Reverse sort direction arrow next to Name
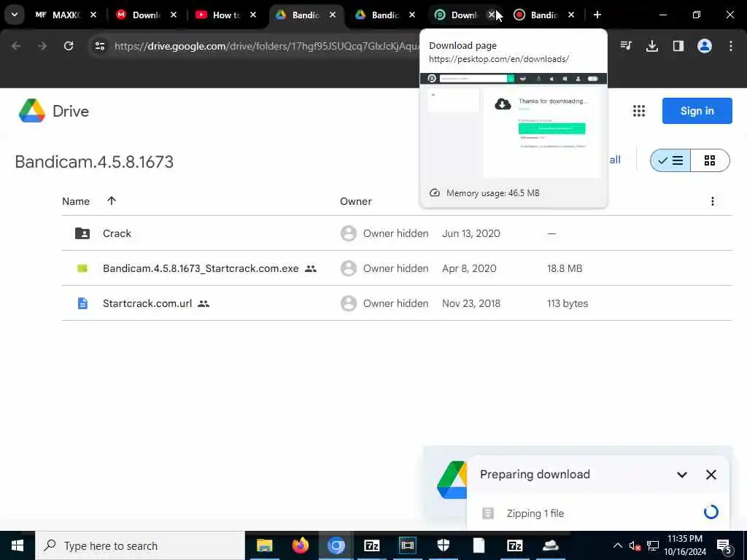Viewport: 747px width, 560px height. pos(112,201)
